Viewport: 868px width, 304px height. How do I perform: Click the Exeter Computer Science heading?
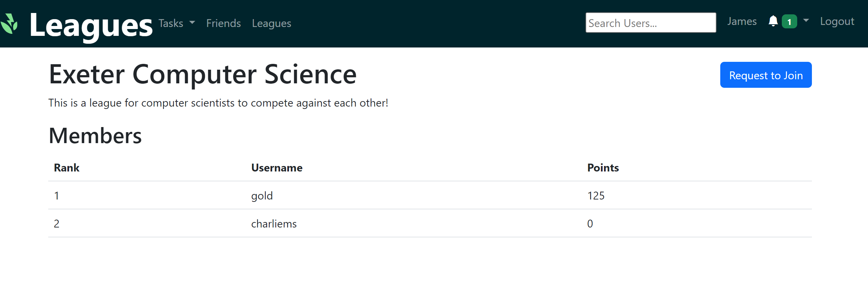click(x=203, y=74)
